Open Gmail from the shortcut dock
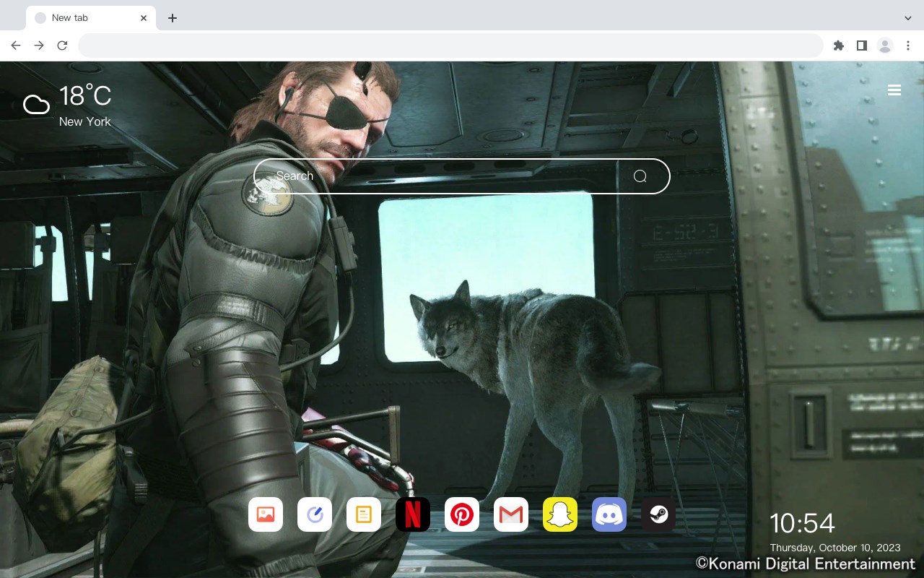924x578 pixels. pos(511,514)
